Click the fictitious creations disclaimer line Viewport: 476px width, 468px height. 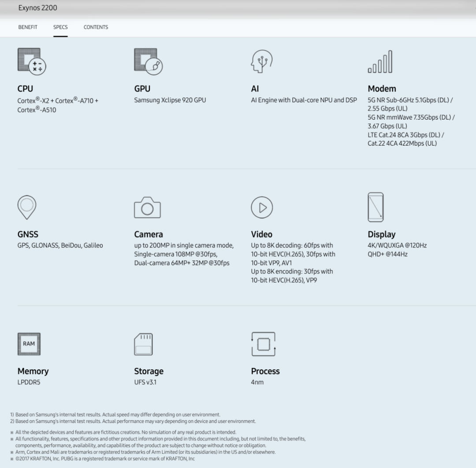pos(123,432)
